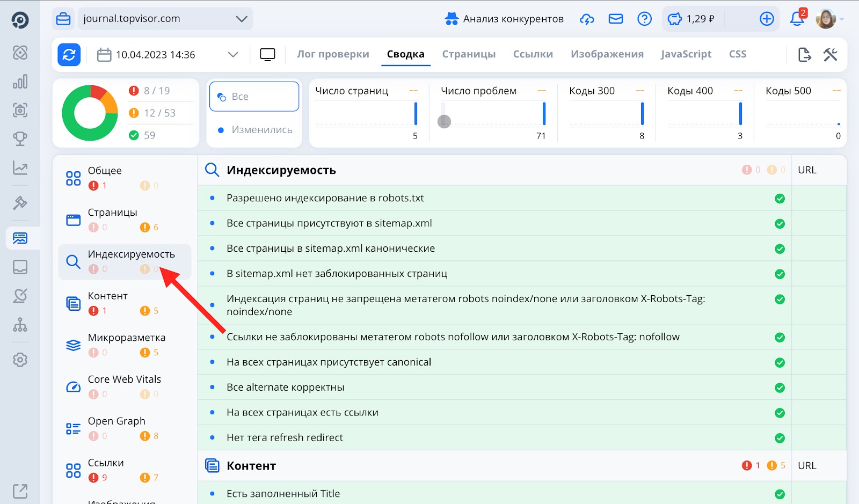The width and height of the screenshot is (859, 504).
Task: Open the user avatar account menu
Action: [826, 19]
